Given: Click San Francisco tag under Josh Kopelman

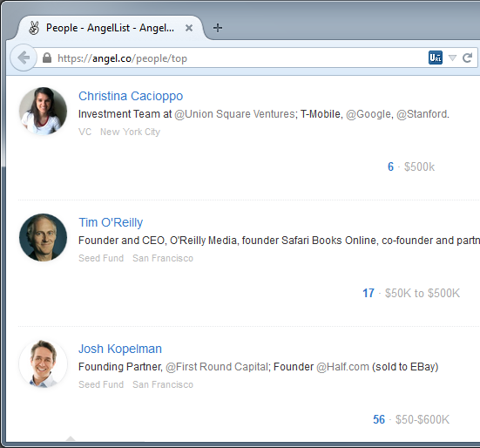Looking at the screenshot, I should click(163, 384).
